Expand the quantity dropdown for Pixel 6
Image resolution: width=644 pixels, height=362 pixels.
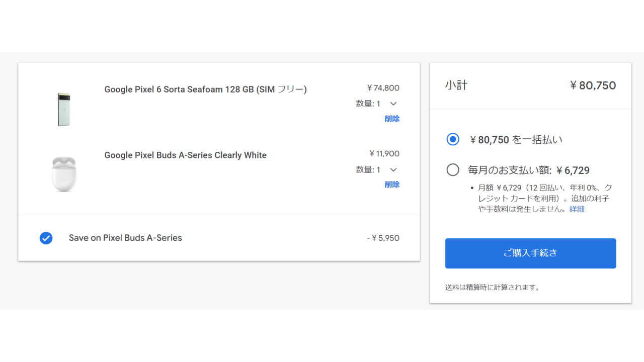pyautogui.click(x=392, y=103)
